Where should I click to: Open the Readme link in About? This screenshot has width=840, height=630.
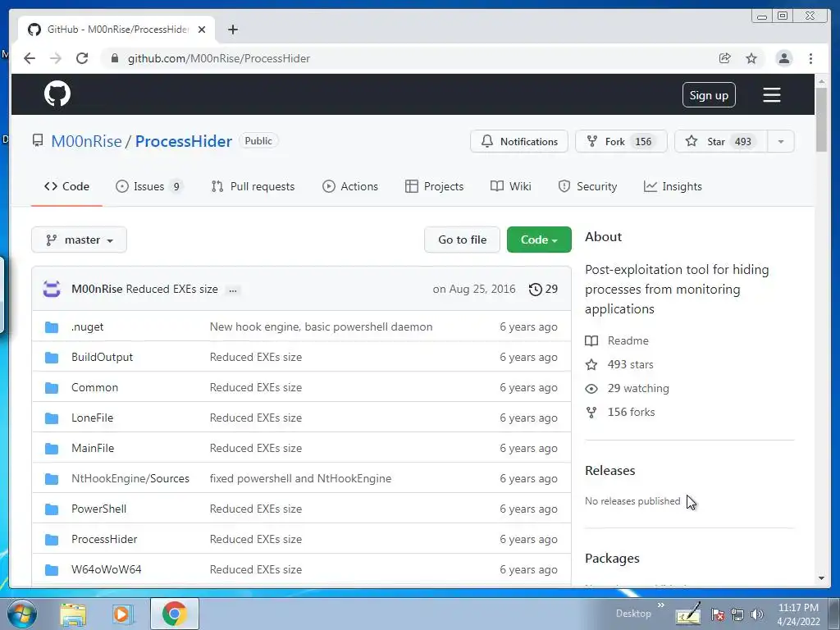click(x=628, y=340)
